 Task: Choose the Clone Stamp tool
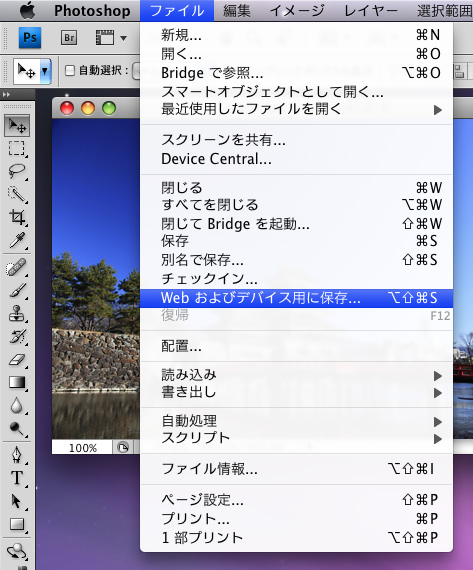point(17,313)
